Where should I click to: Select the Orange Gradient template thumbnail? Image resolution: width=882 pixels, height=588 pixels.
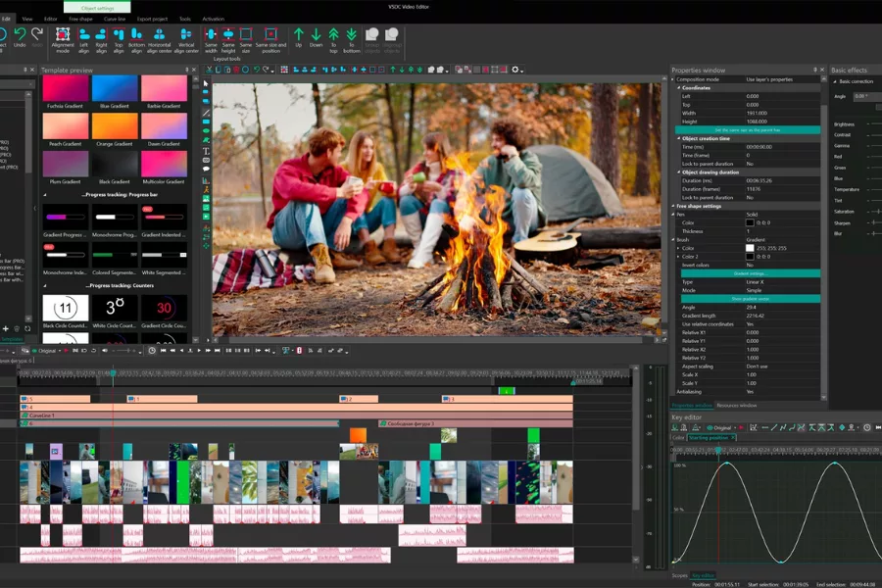[x=115, y=125]
